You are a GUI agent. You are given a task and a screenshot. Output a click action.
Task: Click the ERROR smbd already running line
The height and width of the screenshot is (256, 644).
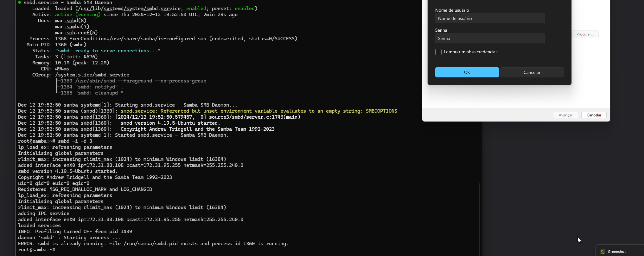point(153,244)
